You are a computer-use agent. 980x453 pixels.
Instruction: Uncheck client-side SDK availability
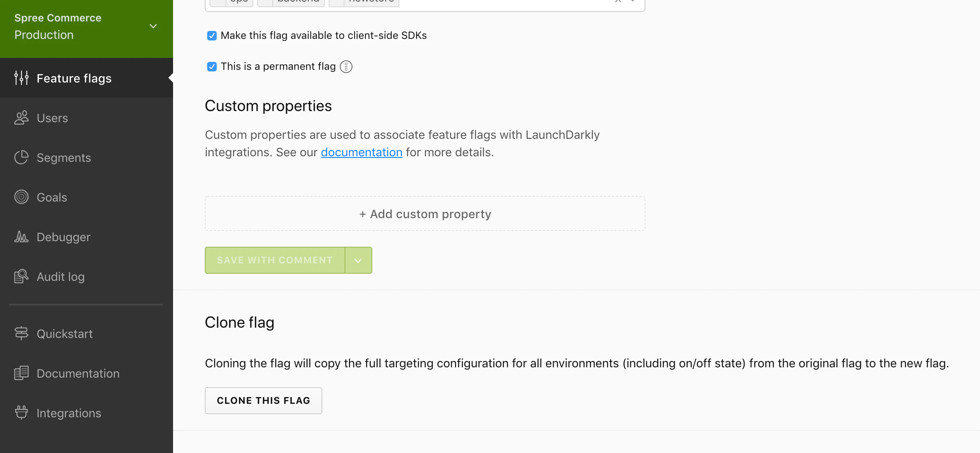(x=212, y=35)
